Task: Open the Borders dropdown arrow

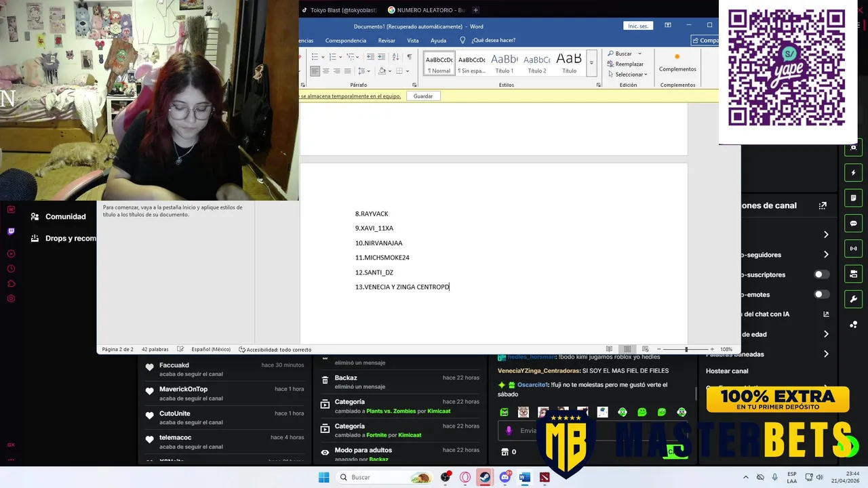Action: click(408, 71)
